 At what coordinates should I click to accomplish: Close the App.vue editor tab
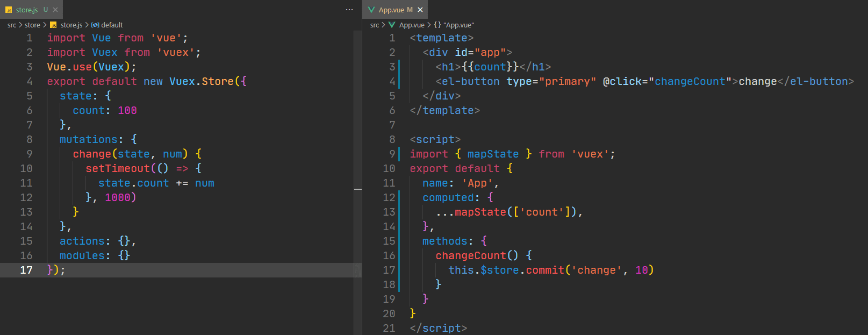pos(420,10)
